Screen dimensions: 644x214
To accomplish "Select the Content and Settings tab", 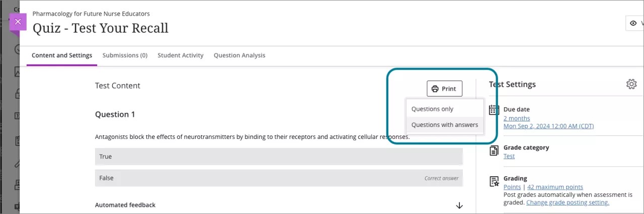I will (x=62, y=55).
